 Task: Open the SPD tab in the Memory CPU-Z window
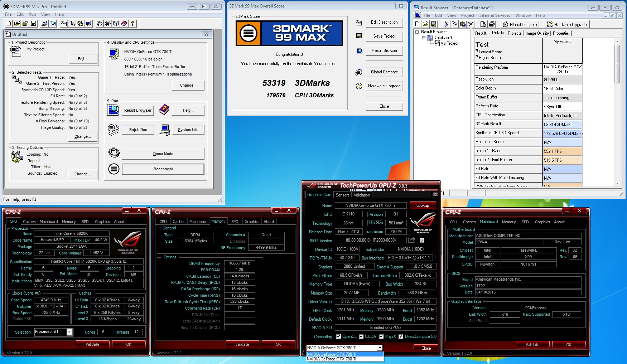point(235,222)
